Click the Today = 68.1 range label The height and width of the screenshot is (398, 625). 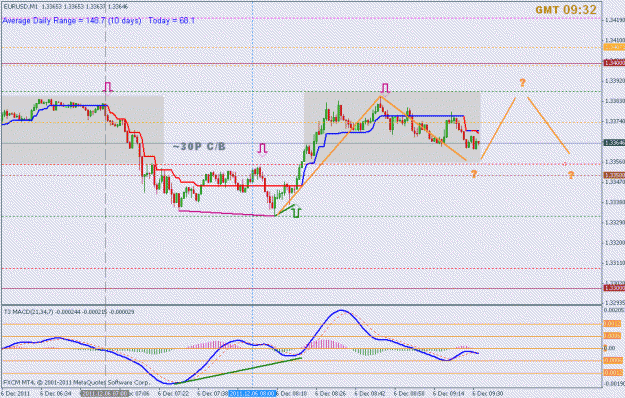click(171, 20)
